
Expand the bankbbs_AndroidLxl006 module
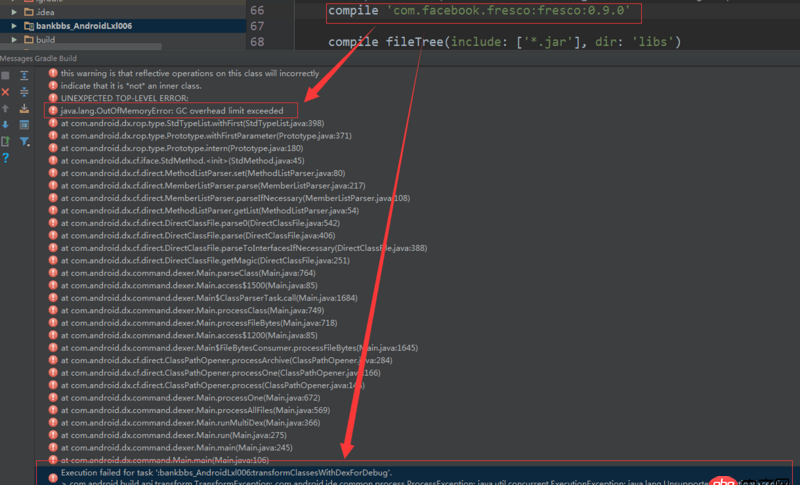tap(14, 25)
